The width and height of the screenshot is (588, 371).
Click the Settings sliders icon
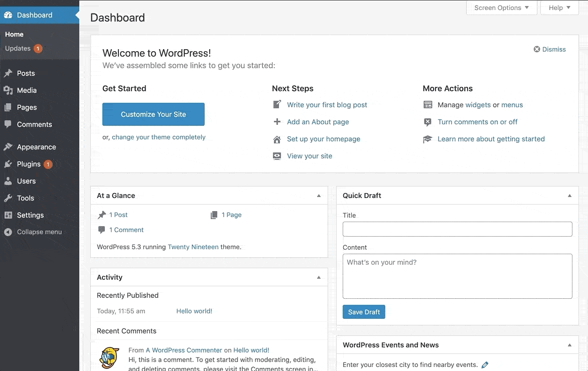click(x=8, y=215)
